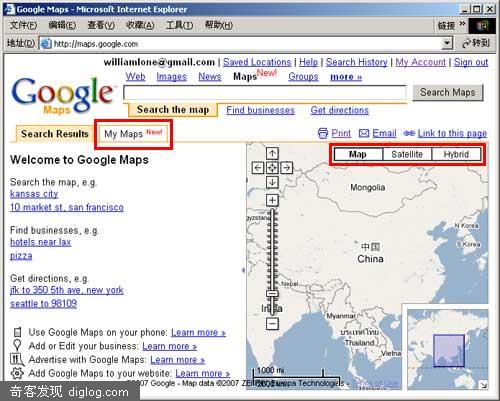
Task: Pan the map left with the arrow
Action: pos(258,168)
